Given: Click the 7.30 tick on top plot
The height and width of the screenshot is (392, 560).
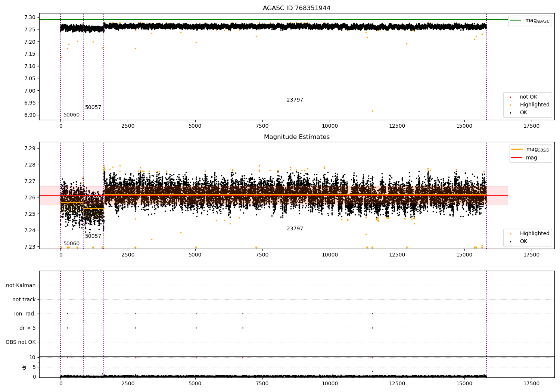Looking at the screenshot, I should pyautogui.click(x=30, y=17).
